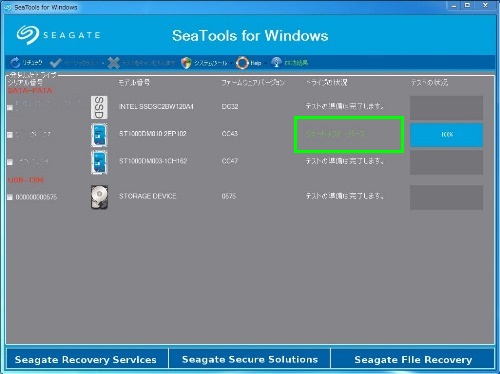
Task: Click the serial number (シリアル番号) column header
Action: pos(25,82)
